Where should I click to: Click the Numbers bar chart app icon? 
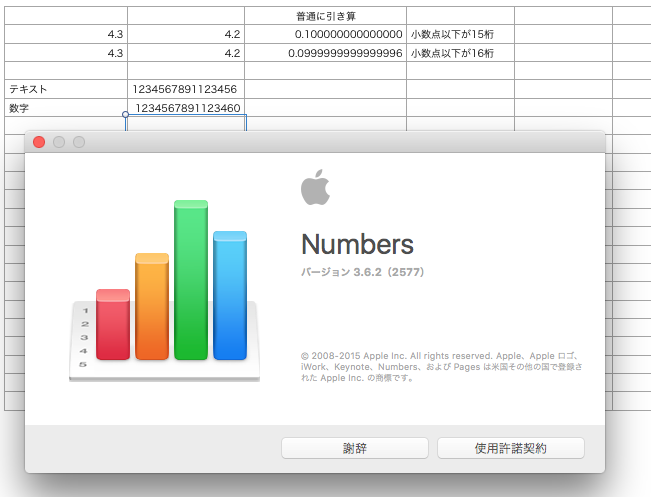164,291
